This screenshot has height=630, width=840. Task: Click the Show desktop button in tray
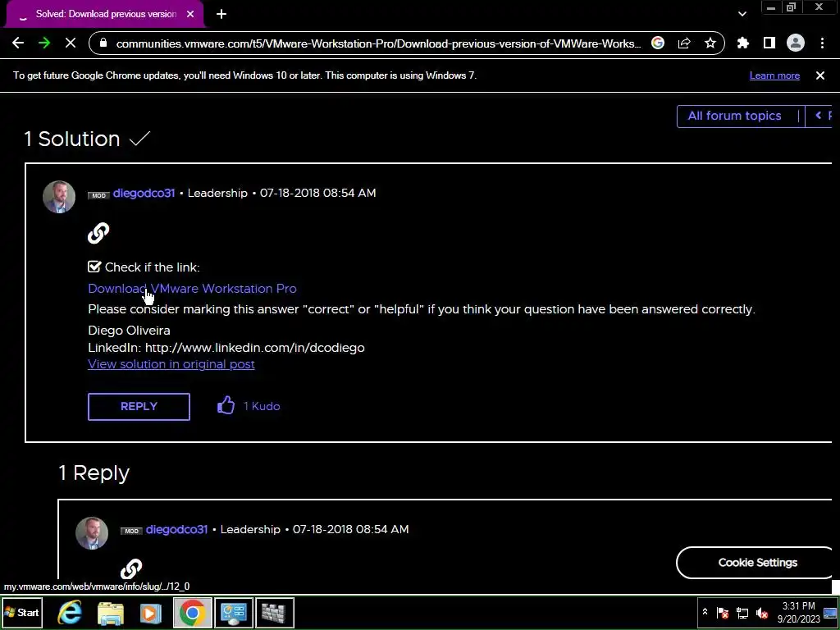830,612
